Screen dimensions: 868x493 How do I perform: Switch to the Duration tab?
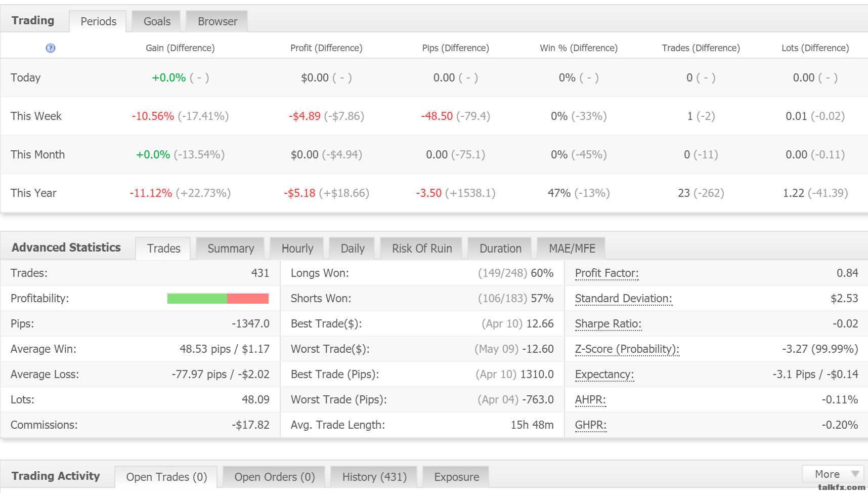[500, 249]
